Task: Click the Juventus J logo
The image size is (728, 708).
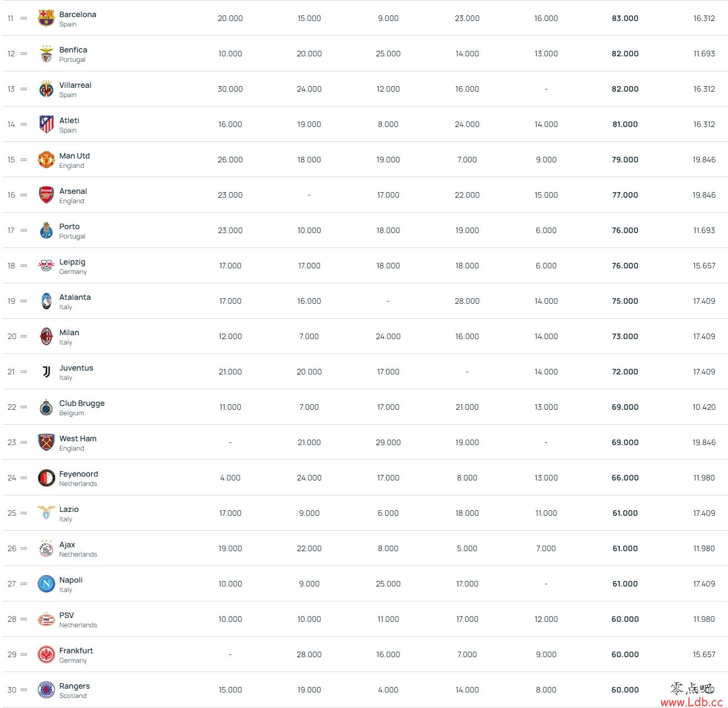Action: point(46,372)
